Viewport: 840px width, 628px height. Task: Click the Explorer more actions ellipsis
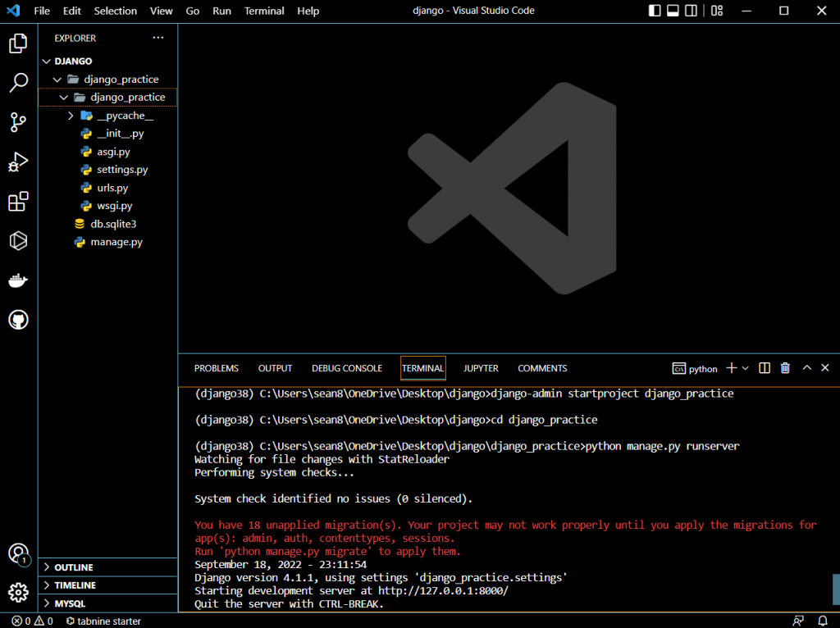(x=158, y=38)
